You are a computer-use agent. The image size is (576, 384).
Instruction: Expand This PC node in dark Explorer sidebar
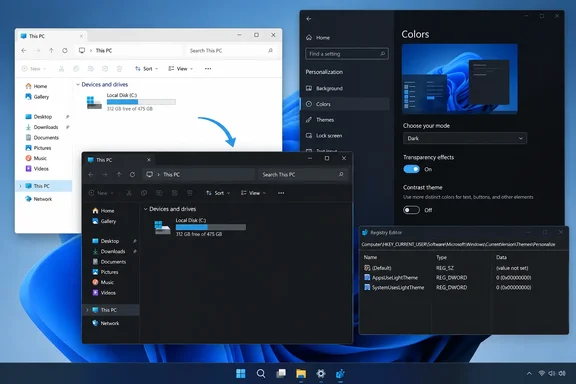(87, 310)
